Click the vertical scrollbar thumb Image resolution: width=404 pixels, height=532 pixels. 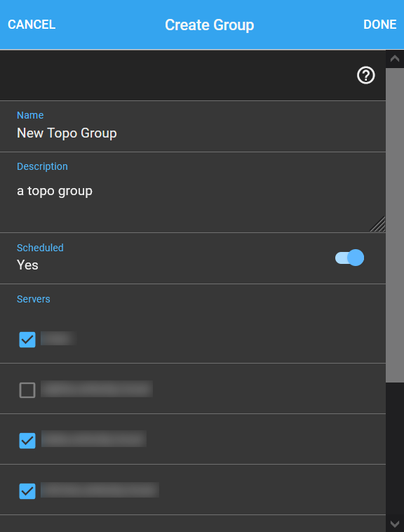coord(395,225)
